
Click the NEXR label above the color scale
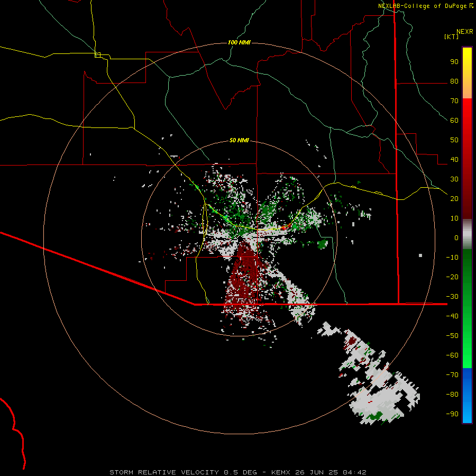465,32
